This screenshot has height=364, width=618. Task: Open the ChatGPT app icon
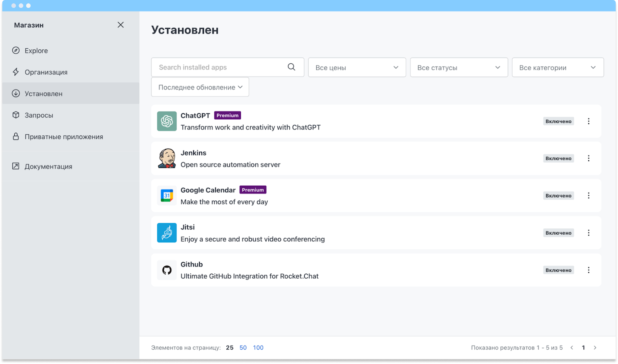166,121
